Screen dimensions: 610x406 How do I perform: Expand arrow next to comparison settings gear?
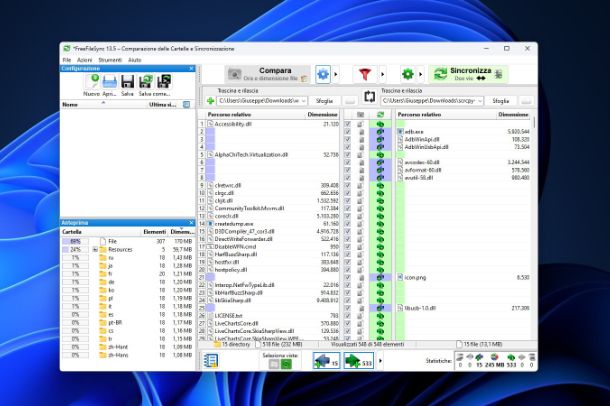click(336, 74)
